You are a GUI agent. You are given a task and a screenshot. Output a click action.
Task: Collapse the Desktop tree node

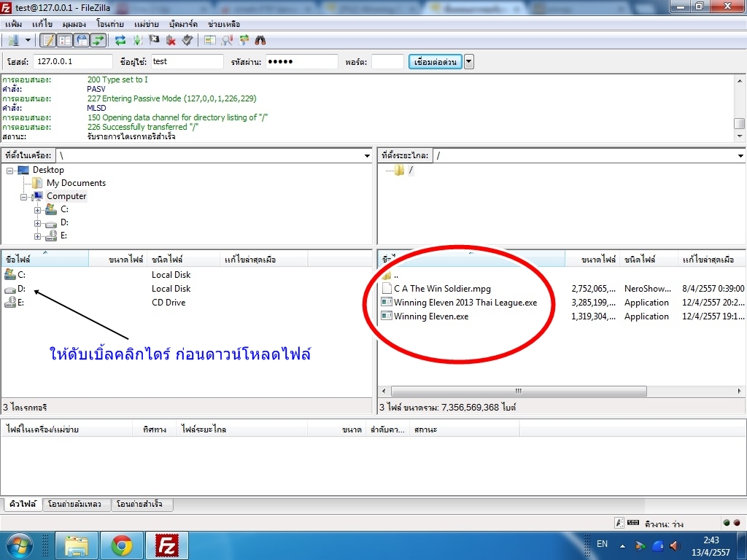(x=9, y=171)
